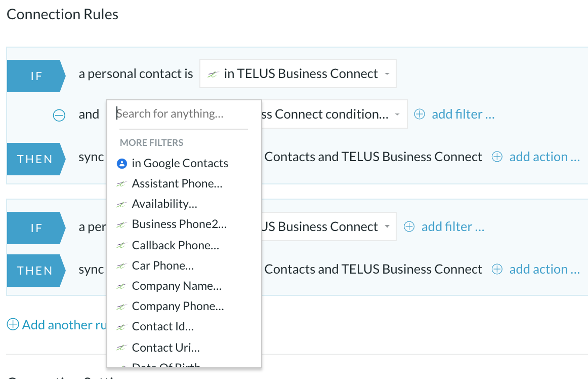Choose Company Name from the filters
This screenshot has height=379, width=588.
(x=177, y=286)
